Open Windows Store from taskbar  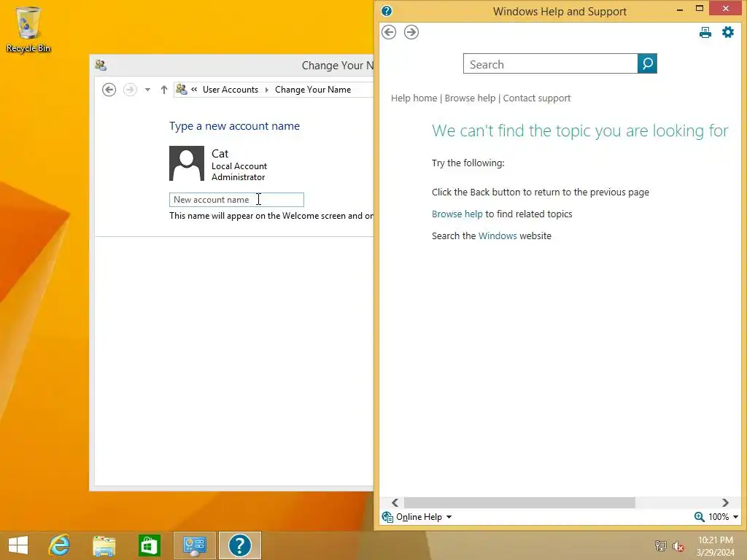coord(149,545)
